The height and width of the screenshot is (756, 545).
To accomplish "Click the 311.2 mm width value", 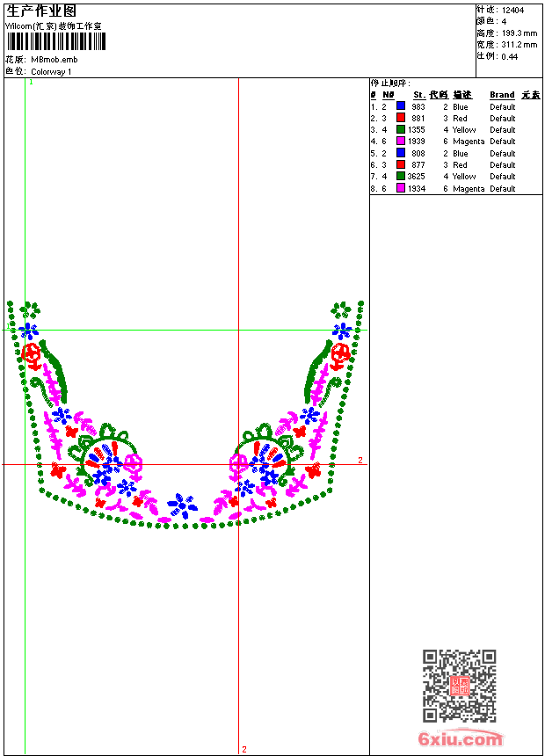I will 519,45.
